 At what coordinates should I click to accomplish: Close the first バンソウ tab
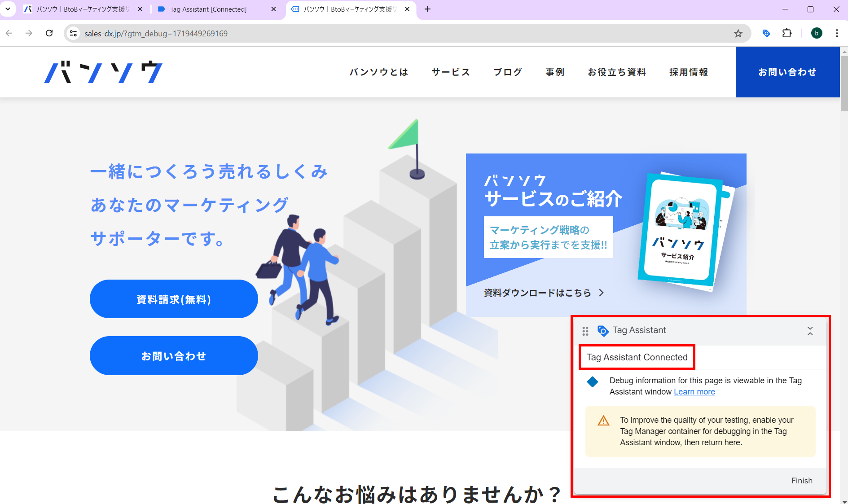(140, 9)
